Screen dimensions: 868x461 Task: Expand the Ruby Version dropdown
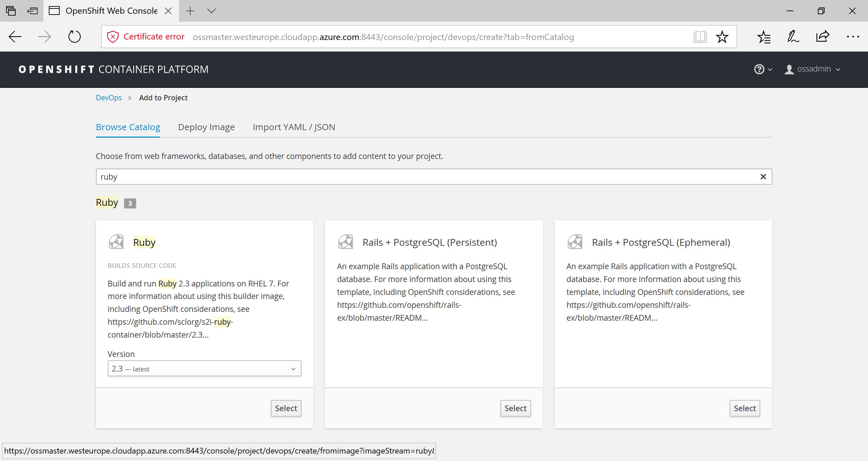(204, 368)
